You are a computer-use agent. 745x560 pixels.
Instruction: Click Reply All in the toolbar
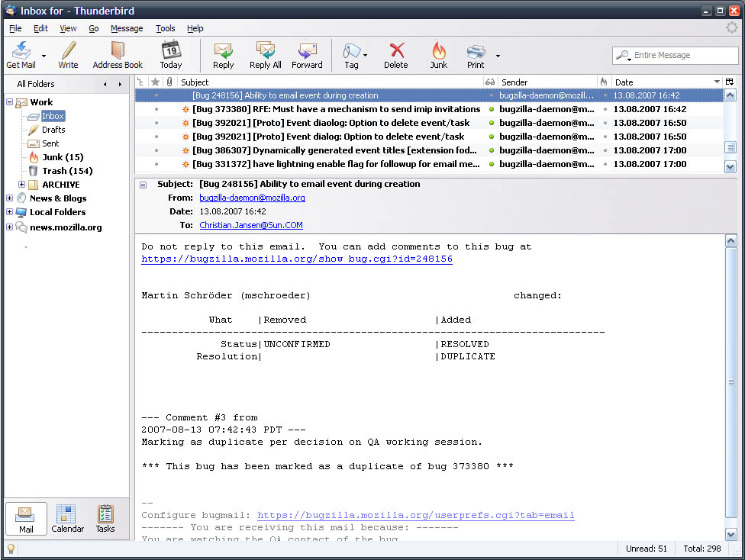coord(265,55)
